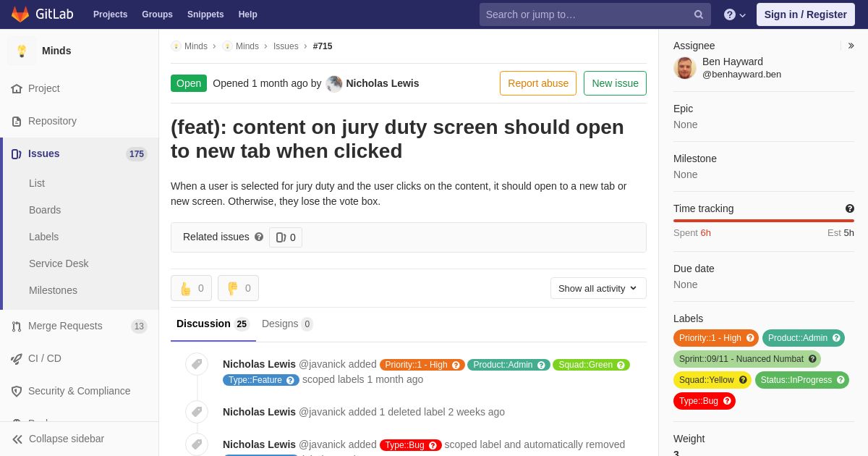The width and height of the screenshot is (868, 456).
Task: Click the first breadcrumb Minds icon
Action: [x=176, y=46]
